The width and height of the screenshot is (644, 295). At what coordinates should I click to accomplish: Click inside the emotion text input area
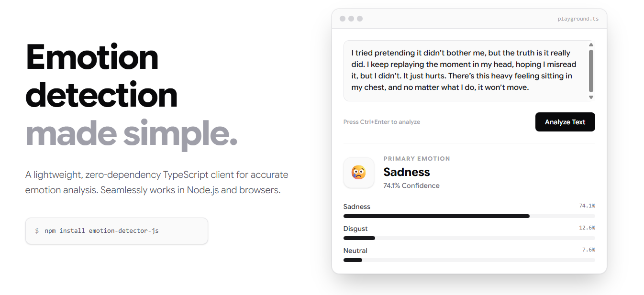coord(464,70)
